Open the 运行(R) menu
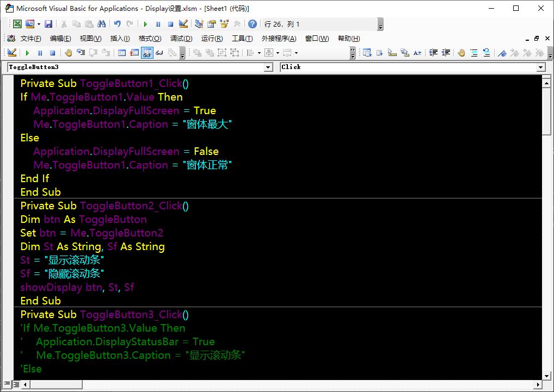This screenshot has width=554, height=392. [212, 39]
